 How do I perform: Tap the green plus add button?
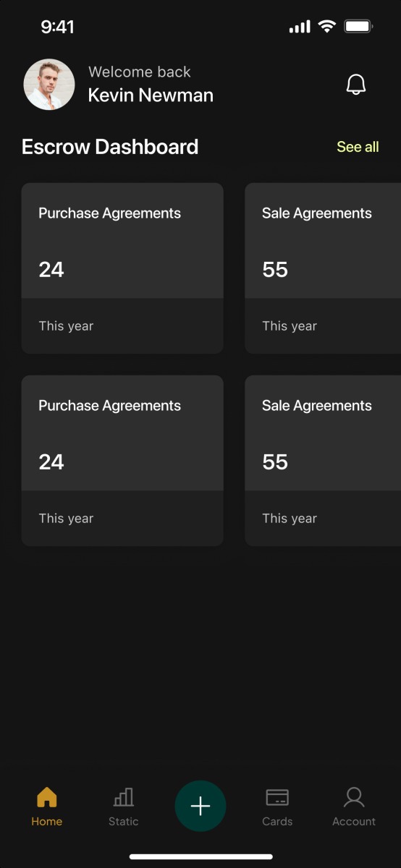click(x=200, y=807)
